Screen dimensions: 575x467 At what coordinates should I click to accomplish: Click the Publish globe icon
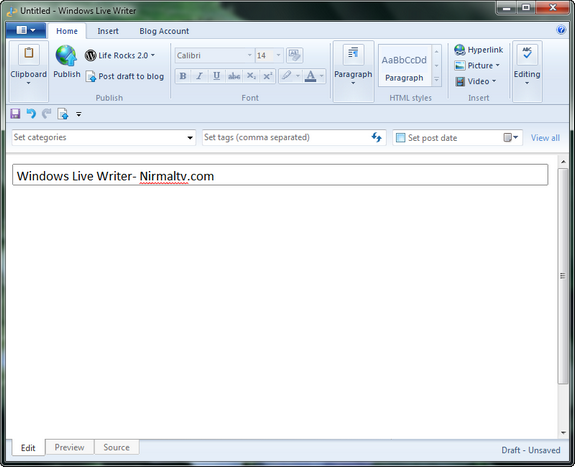click(66, 56)
